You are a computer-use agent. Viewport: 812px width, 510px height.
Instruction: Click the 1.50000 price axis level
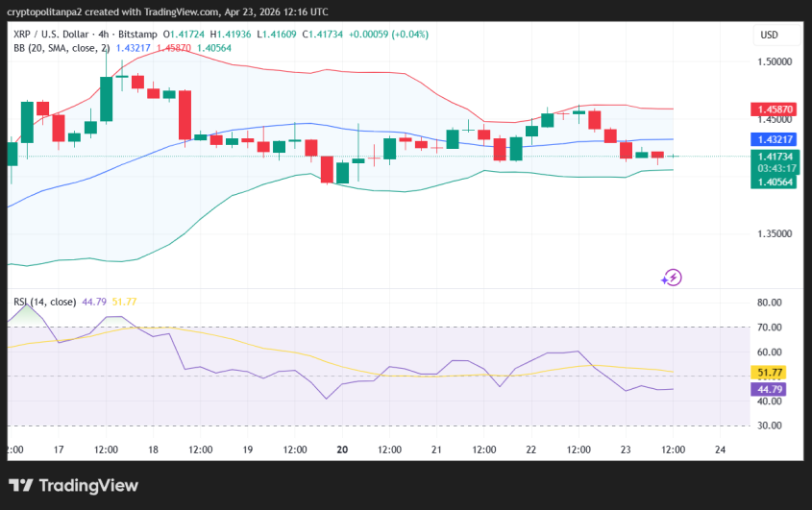pyautogui.click(x=775, y=61)
